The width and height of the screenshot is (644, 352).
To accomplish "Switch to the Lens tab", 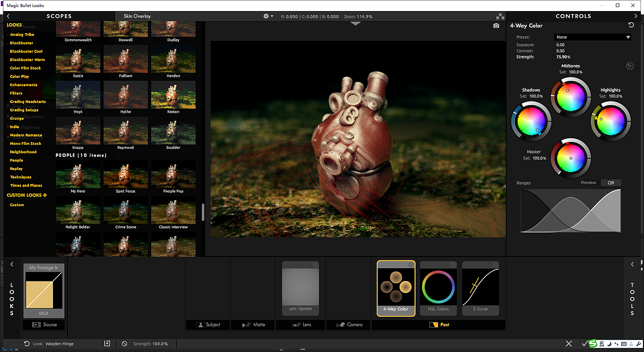I will click(301, 325).
